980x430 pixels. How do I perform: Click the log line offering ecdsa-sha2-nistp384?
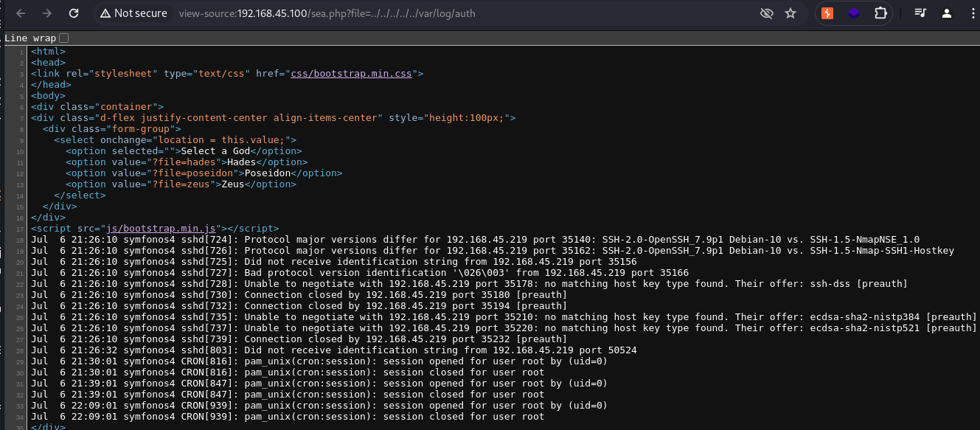pyautogui.click(x=504, y=317)
